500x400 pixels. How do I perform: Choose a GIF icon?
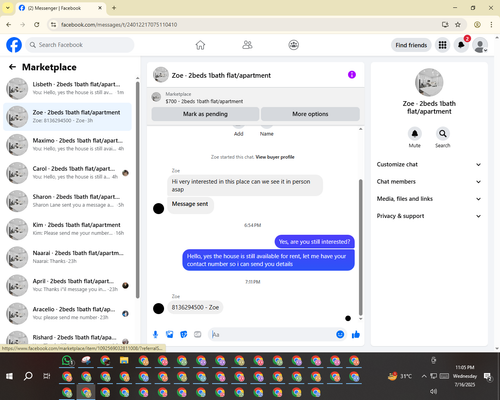[198, 334]
